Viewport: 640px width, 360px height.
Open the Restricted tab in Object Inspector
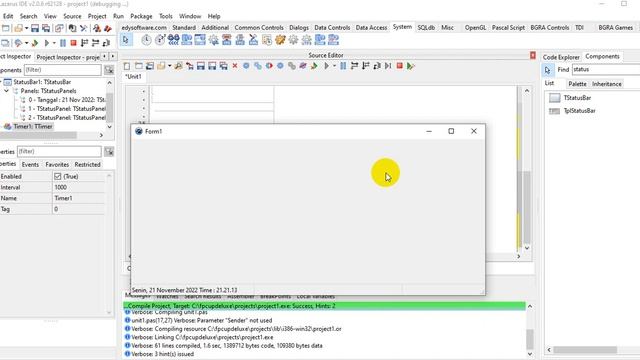pos(87,164)
